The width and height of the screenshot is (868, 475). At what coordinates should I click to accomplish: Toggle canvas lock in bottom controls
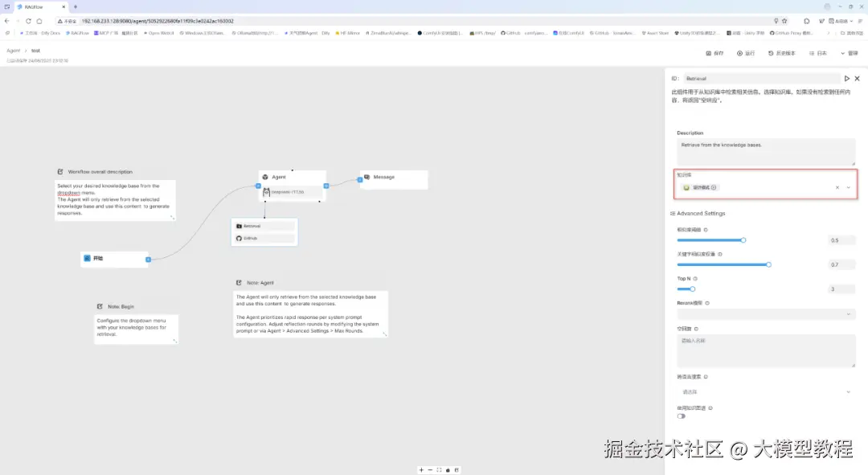[x=448, y=470]
